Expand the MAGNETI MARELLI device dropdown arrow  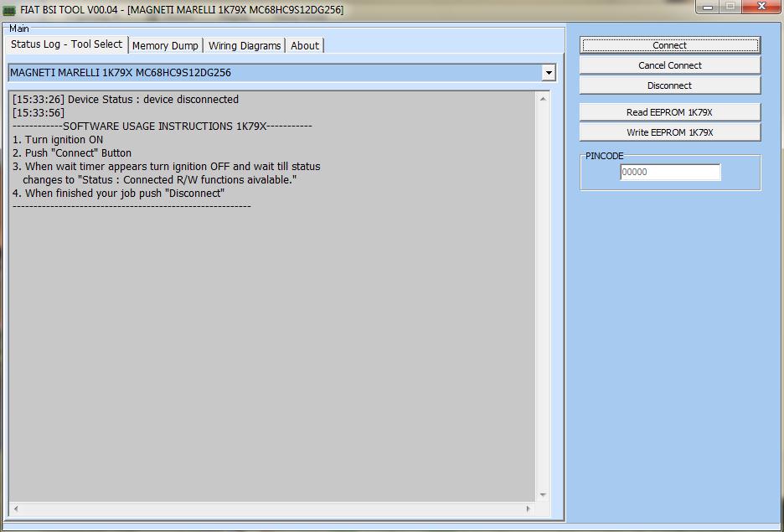click(x=549, y=73)
